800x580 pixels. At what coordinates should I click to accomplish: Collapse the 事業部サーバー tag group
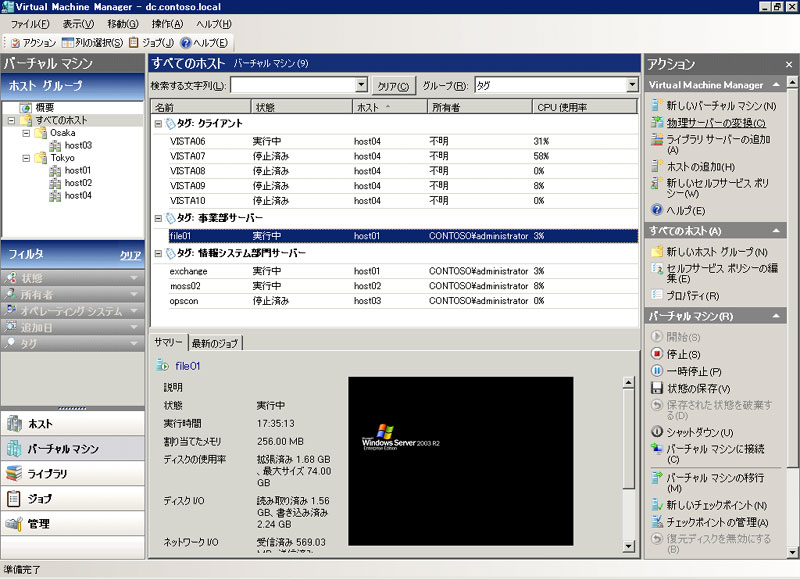(x=158, y=218)
